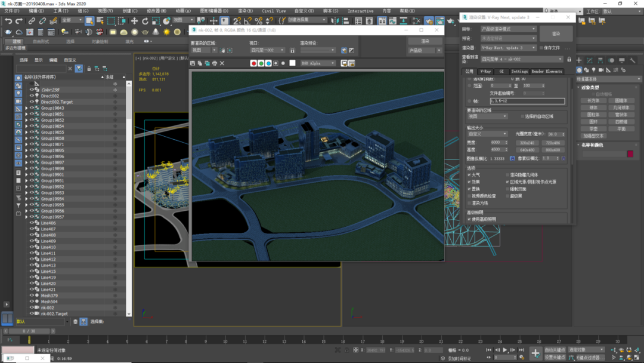This screenshot has height=363, width=644.
Task: Toggle the 大气 atmosphere checkbox
Action: point(469,175)
